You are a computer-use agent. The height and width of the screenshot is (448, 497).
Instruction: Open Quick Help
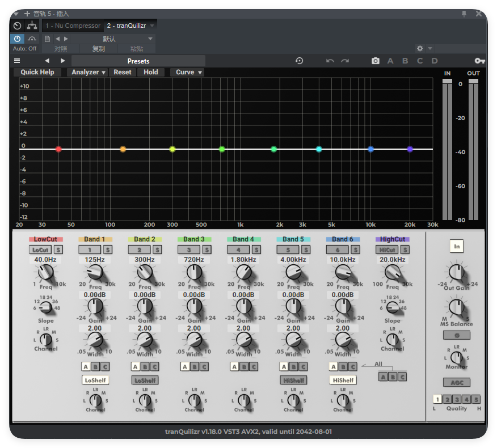(37, 72)
